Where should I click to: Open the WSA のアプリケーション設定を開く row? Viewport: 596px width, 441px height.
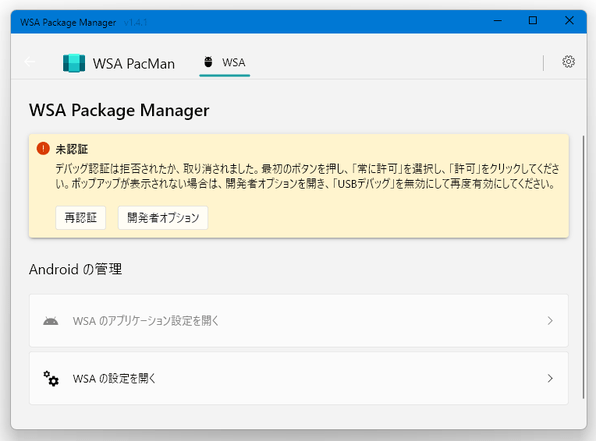299,320
